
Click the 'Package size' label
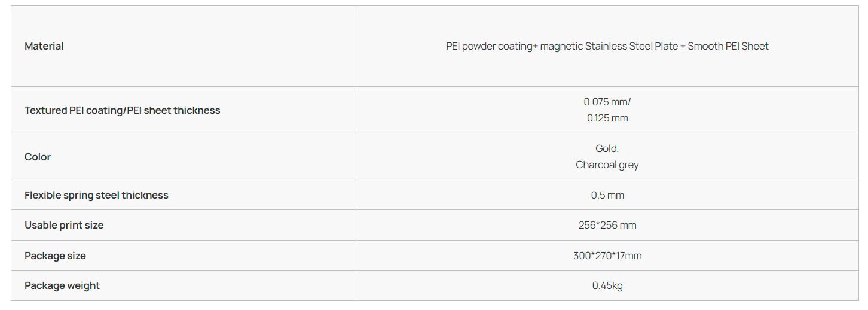[x=55, y=256]
